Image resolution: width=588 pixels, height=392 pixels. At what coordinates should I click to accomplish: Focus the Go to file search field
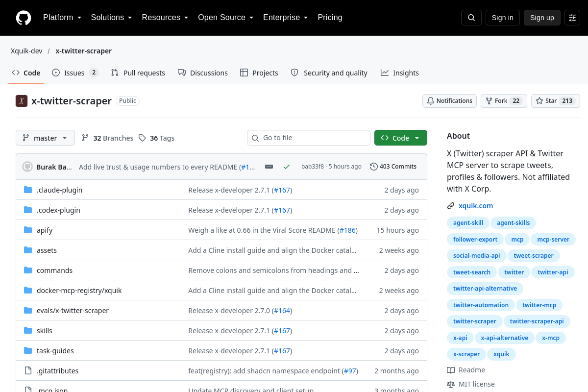(309, 138)
